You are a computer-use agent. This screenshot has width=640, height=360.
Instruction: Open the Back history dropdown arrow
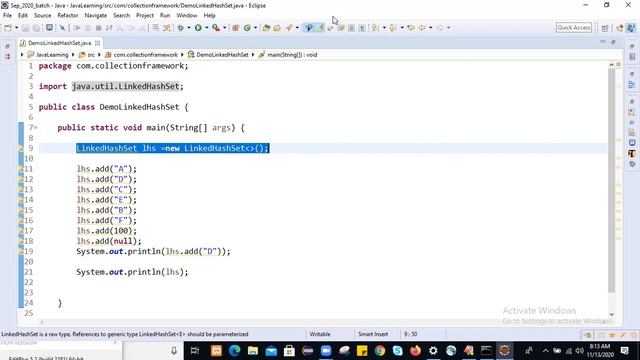tap(431, 28)
